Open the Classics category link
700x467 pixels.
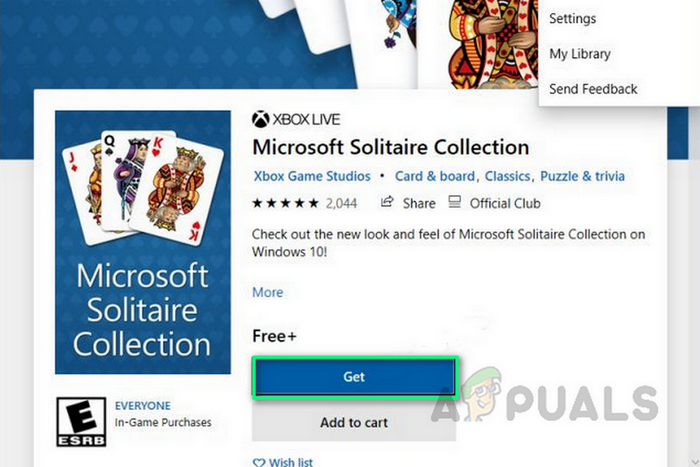point(508,176)
